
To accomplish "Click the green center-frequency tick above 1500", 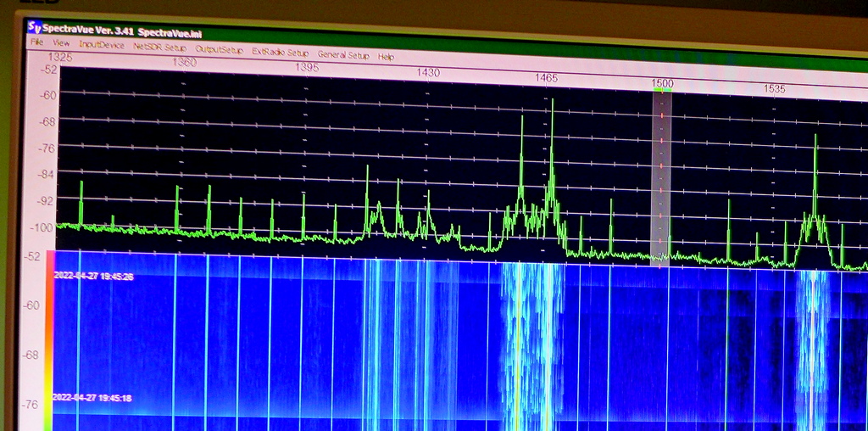I will pyautogui.click(x=662, y=90).
